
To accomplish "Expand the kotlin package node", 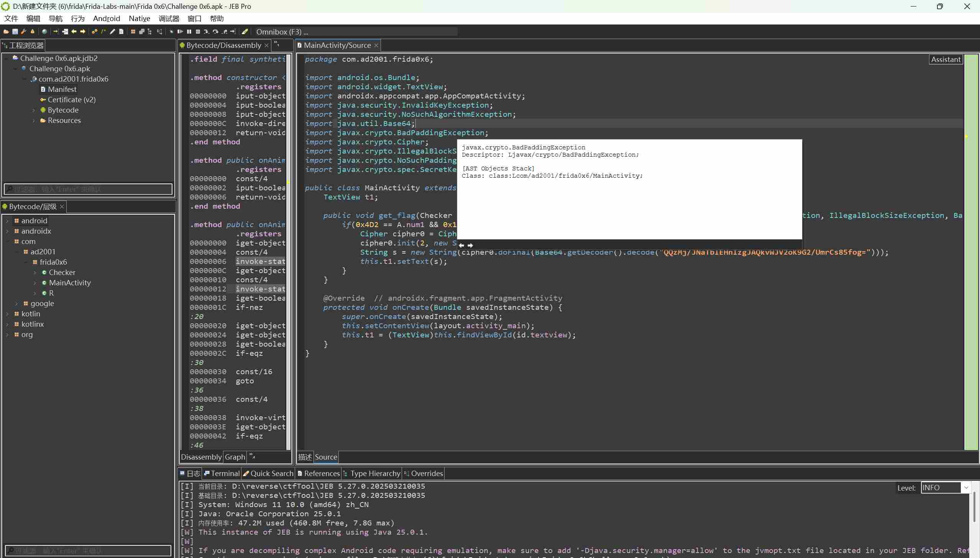I will [x=7, y=314].
